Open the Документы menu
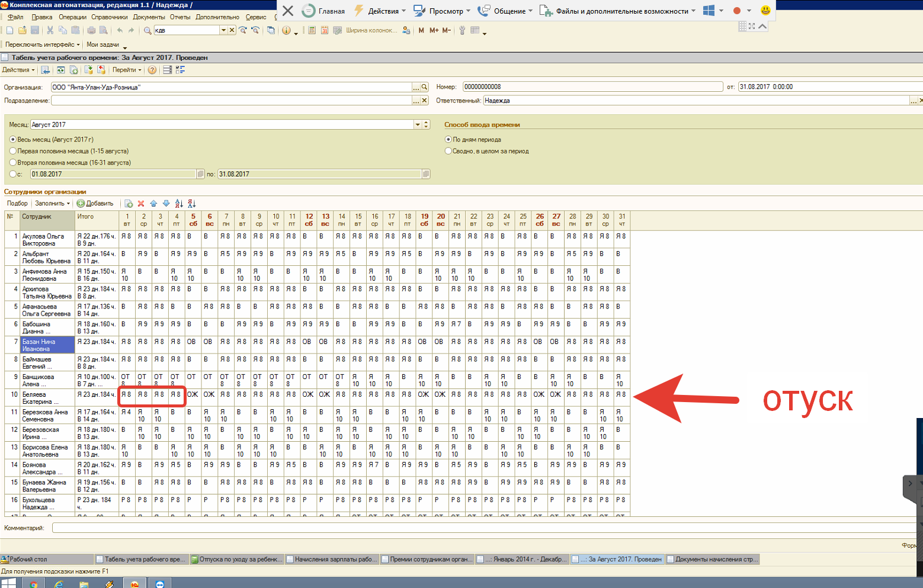Screen dimensions: 923x588 (x=149, y=17)
